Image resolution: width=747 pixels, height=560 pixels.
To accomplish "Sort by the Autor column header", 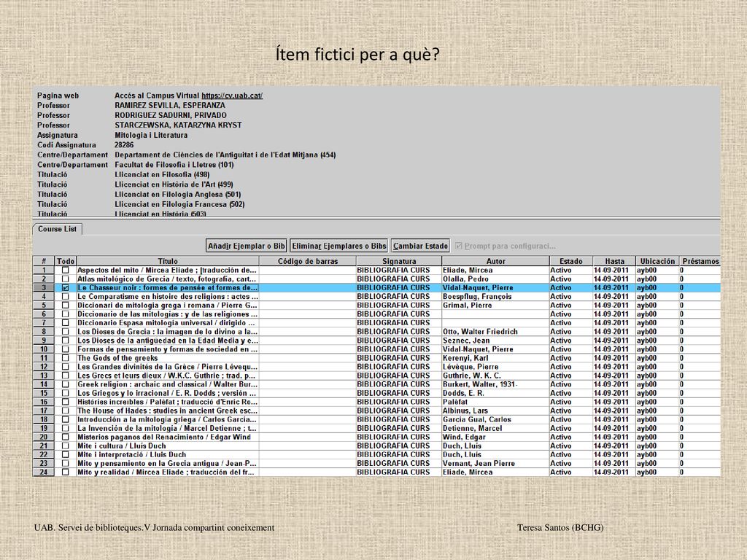I will tap(495, 261).
